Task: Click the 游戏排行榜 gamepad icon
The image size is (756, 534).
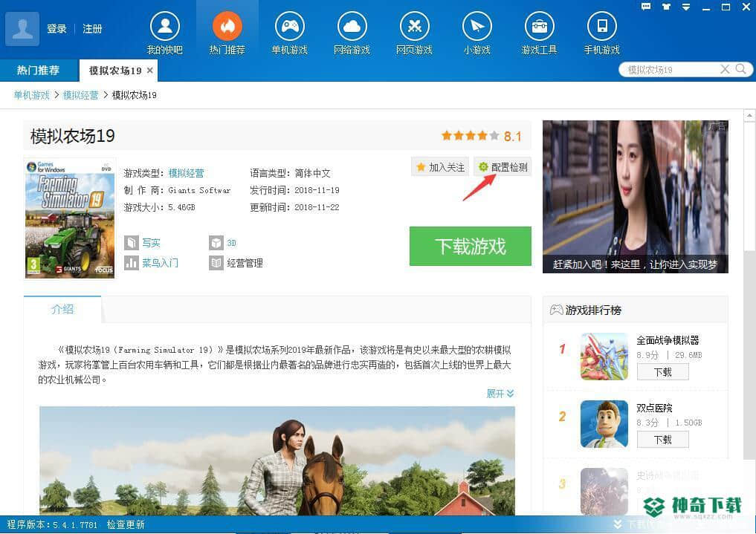Action: pos(556,310)
